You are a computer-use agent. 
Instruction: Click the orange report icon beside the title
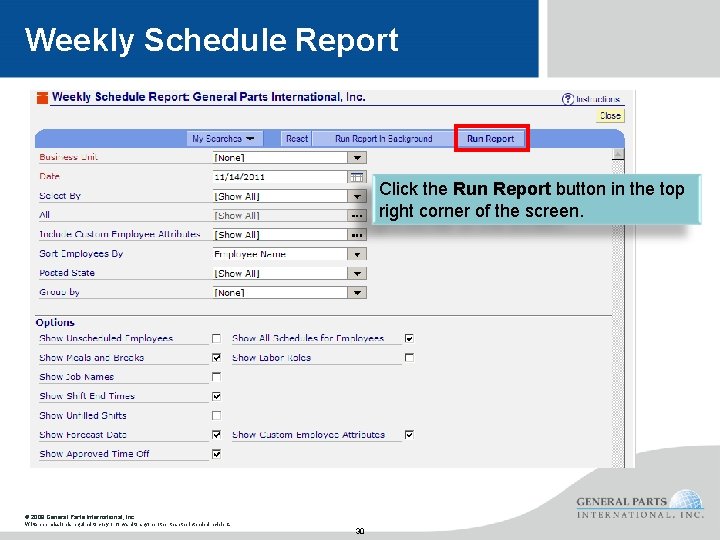[x=42, y=97]
